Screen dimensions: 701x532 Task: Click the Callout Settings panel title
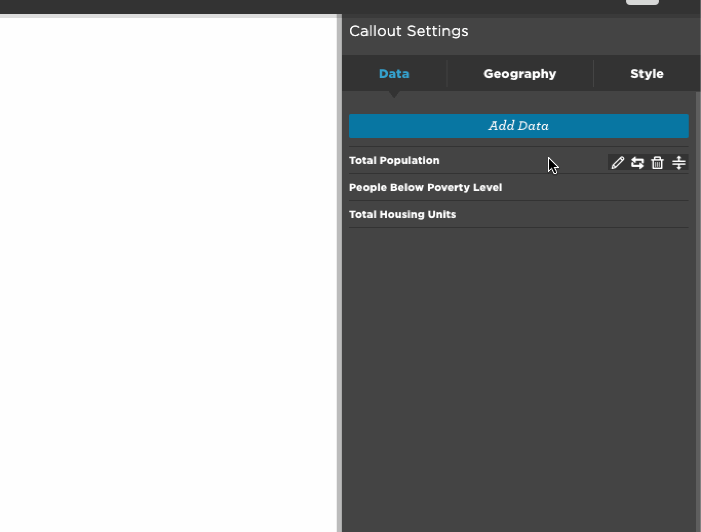tap(409, 31)
